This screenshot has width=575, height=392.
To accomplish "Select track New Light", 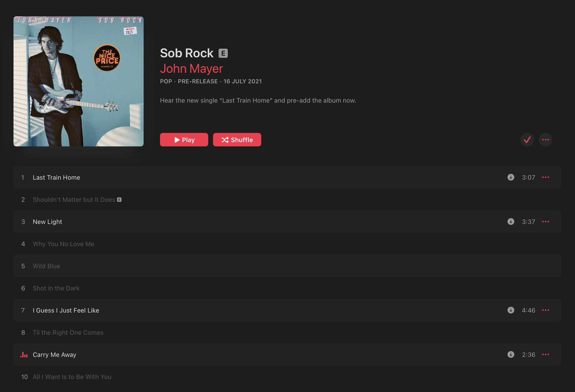I will [x=287, y=222].
